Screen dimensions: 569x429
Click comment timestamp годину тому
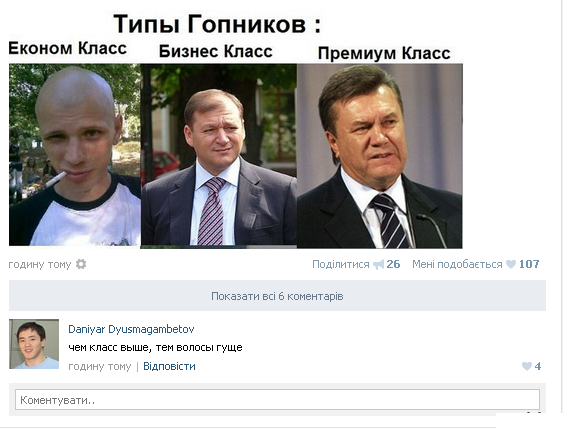[x=100, y=367]
